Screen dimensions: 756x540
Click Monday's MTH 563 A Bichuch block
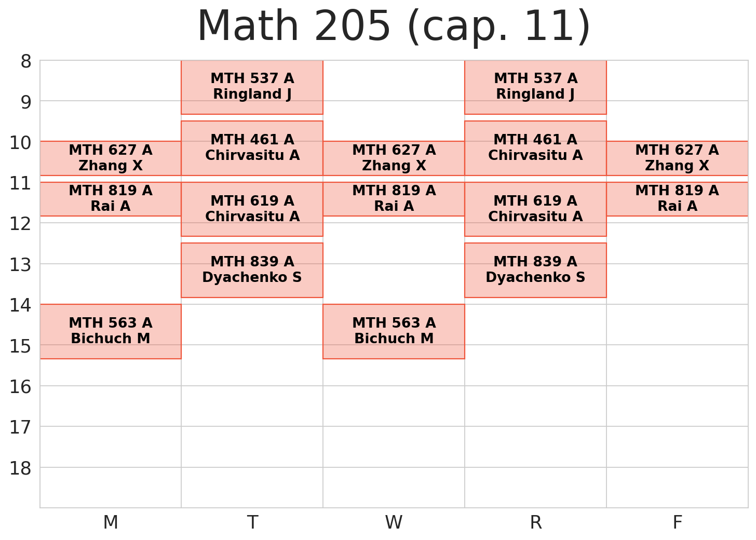pyautogui.click(x=111, y=331)
